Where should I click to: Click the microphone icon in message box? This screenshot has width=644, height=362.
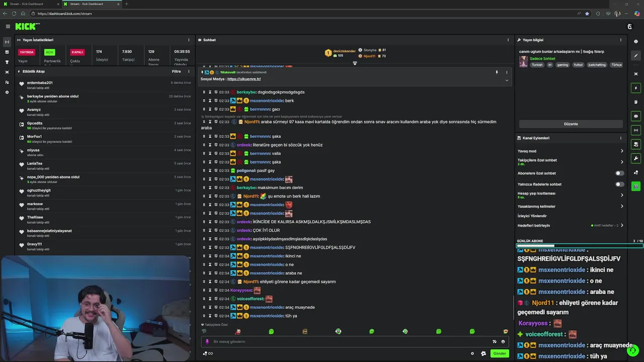pyautogui.click(x=207, y=341)
